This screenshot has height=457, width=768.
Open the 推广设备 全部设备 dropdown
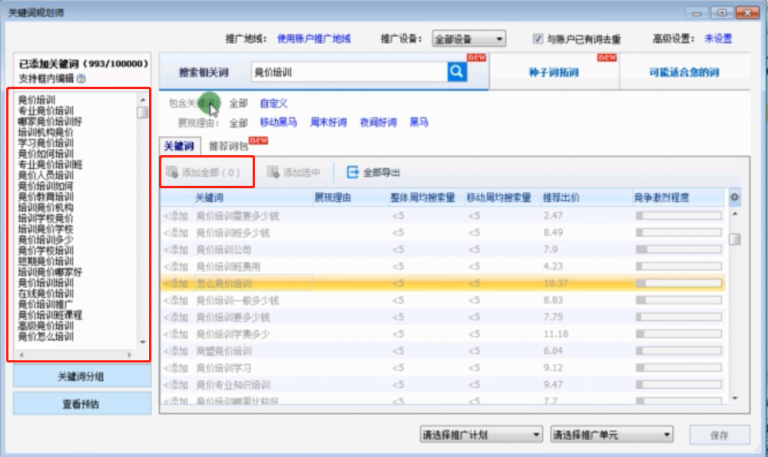[468, 39]
